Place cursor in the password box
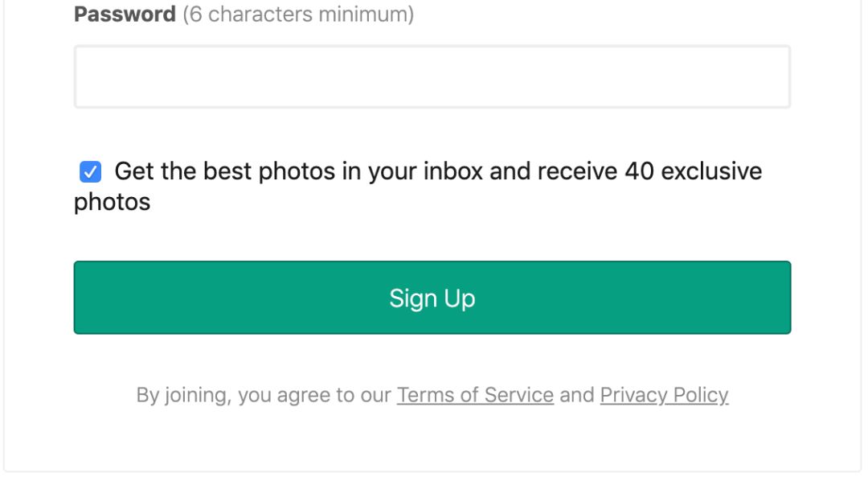868x477 pixels. (x=432, y=77)
